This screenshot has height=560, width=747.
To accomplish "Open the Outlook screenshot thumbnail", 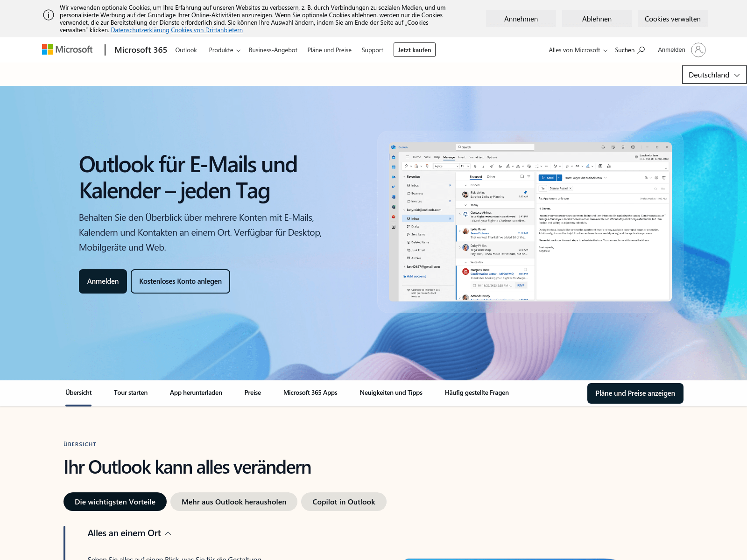I will pyautogui.click(x=530, y=222).
